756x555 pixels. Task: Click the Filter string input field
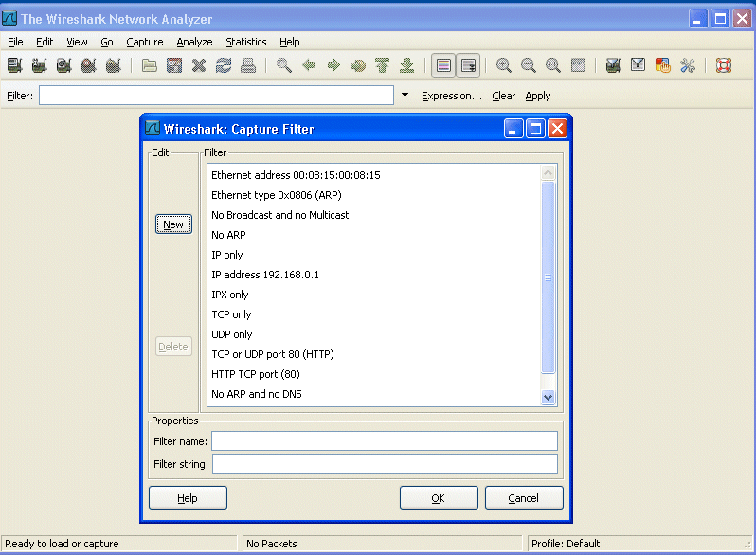pos(385,463)
